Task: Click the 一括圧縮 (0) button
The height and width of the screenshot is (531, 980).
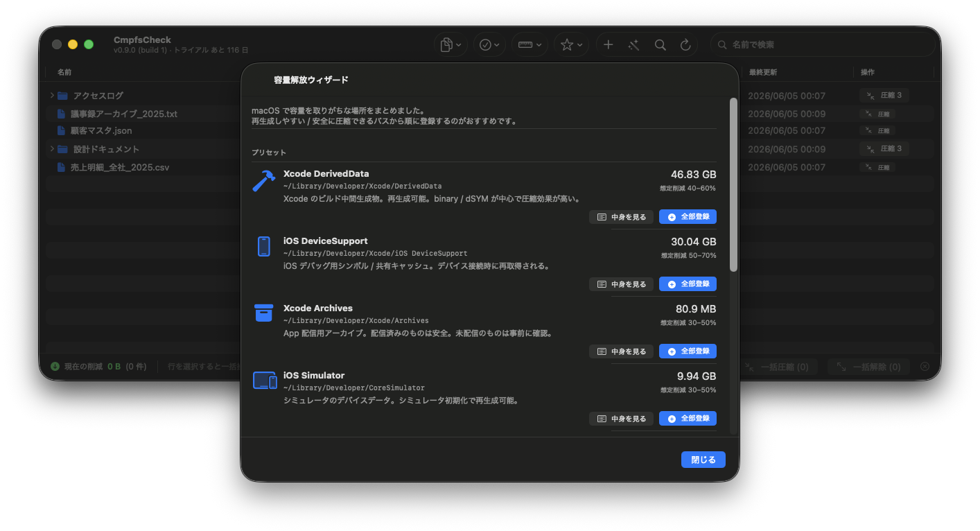Action: point(778,367)
